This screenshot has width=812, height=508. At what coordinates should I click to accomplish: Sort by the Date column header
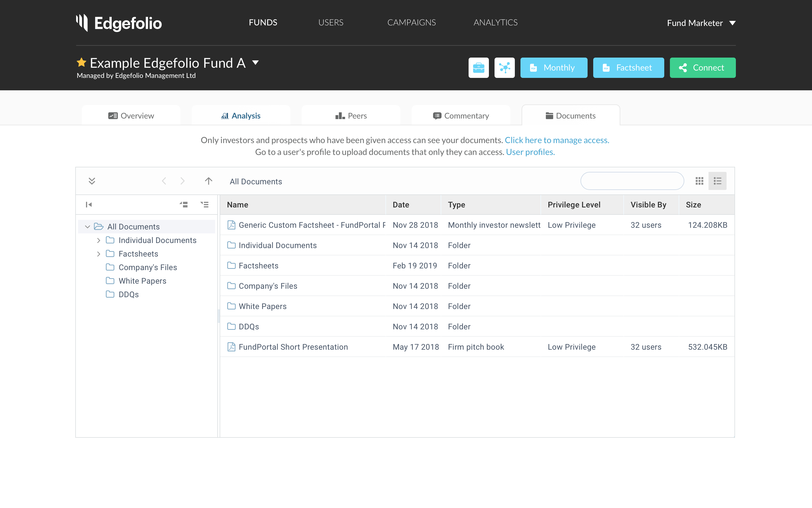coord(413,205)
